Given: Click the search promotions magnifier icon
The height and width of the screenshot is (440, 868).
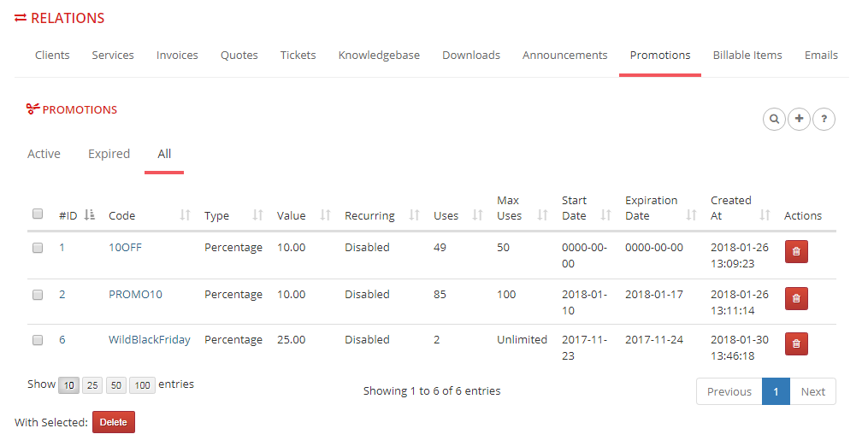Looking at the screenshot, I should click(774, 120).
